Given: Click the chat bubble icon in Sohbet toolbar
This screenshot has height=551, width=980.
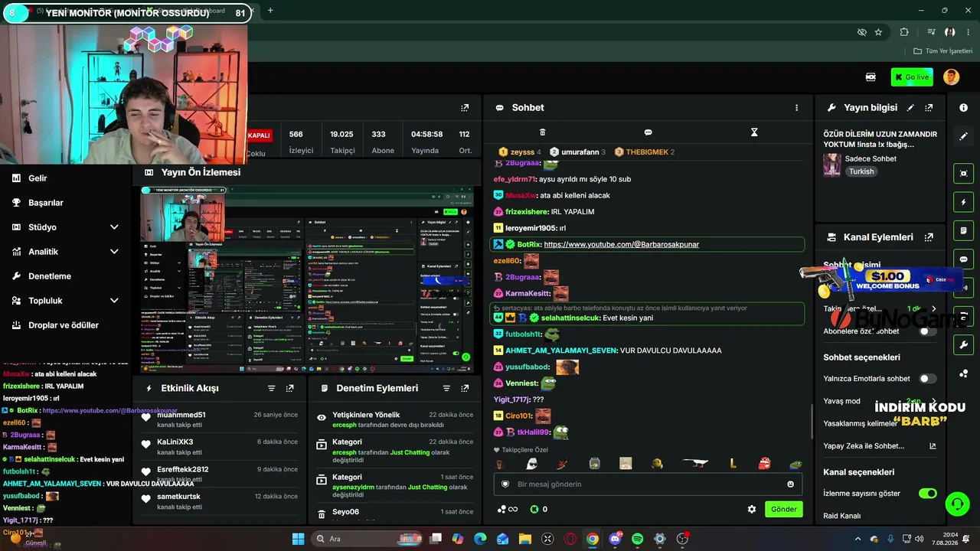Looking at the screenshot, I should click(648, 132).
